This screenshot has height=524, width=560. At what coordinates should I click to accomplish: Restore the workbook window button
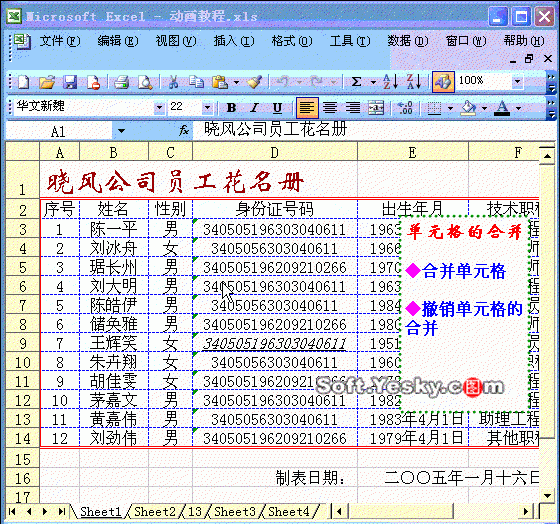(529, 59)
